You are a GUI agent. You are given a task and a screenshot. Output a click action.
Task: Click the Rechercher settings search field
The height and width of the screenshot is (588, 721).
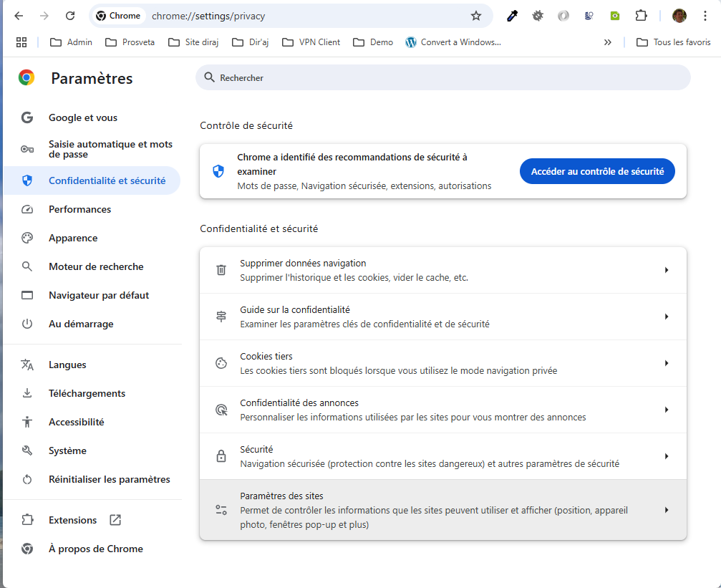click(x=442, y=78)
